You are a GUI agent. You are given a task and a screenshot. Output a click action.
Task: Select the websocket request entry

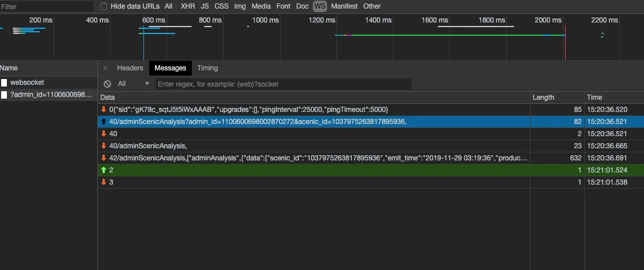(26, 82)
